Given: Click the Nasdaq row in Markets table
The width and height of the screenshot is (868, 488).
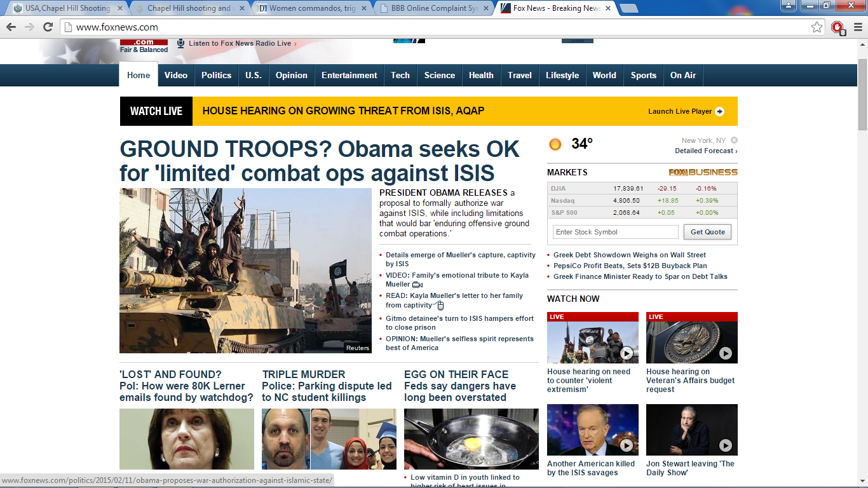Looking at the screenshot, I should coord(642,200).
